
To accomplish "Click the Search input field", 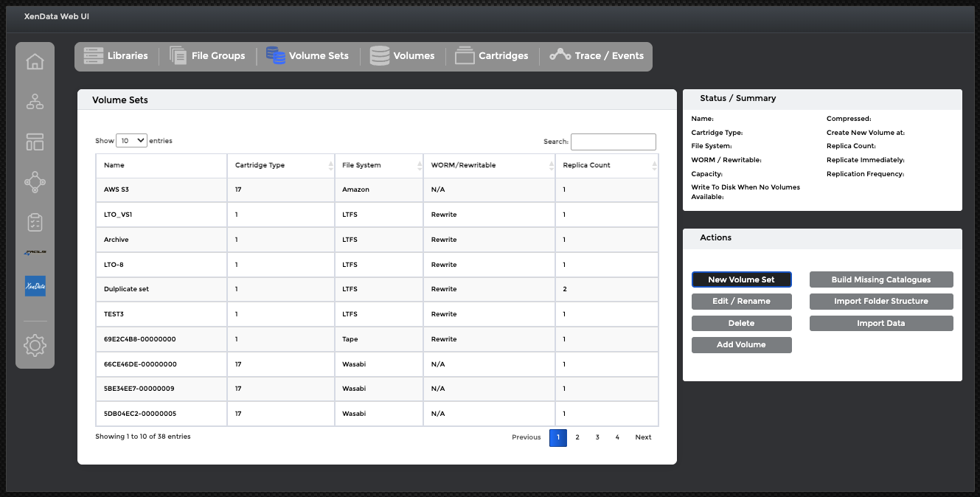I will point(614,142).
